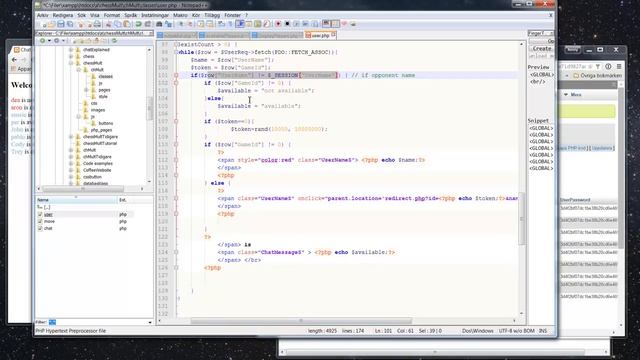
Task: Open the browser hamburger menu in the right window
Action: point(619,66)
